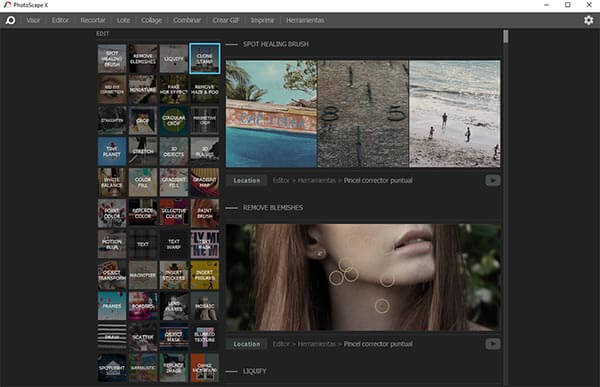600x387 pixels.
Task: Click the Location button under Spot Healing
Action: click(247, 180)
